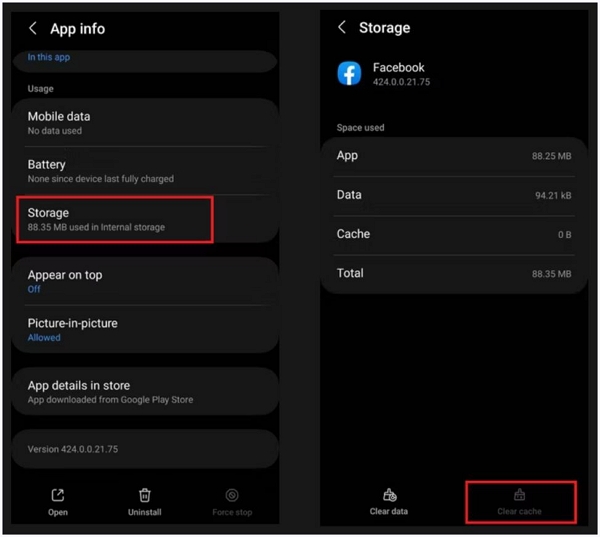Select the Data 94.21 kB row
The height and width of the screenshot is (537, 600).
tap(454, 196)
